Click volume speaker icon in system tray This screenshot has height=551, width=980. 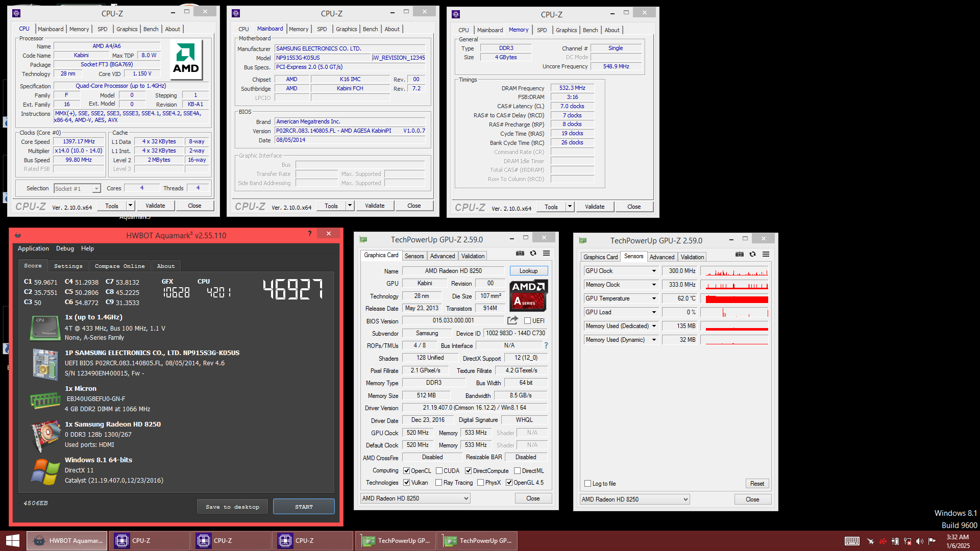(920, 541)
